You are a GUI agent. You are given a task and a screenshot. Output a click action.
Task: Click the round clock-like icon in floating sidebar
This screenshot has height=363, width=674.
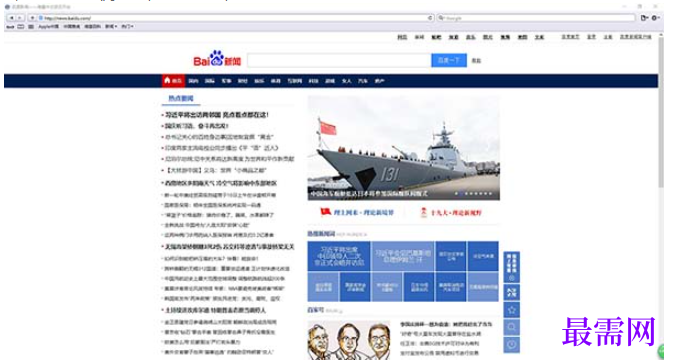click(x=512, y=345)
